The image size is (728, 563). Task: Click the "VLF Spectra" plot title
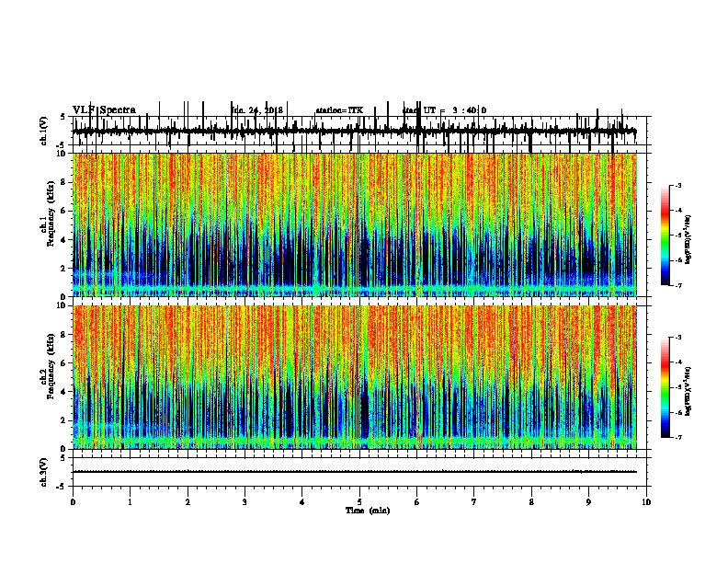104,110
